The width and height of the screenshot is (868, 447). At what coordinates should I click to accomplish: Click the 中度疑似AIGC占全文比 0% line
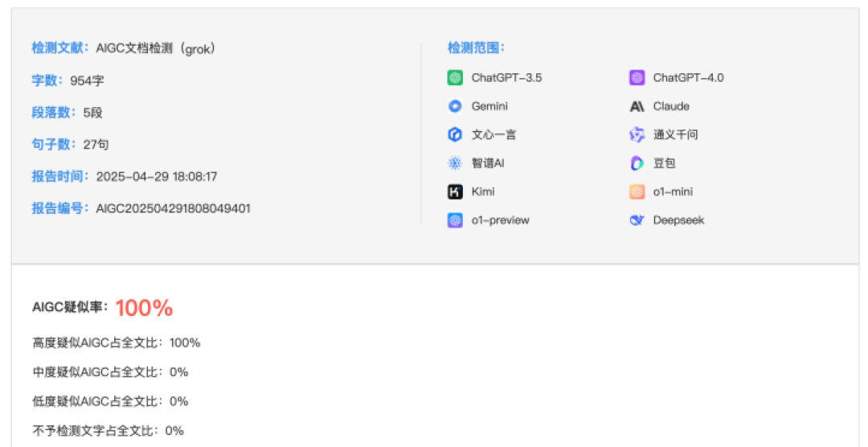[x=110, y=371]
